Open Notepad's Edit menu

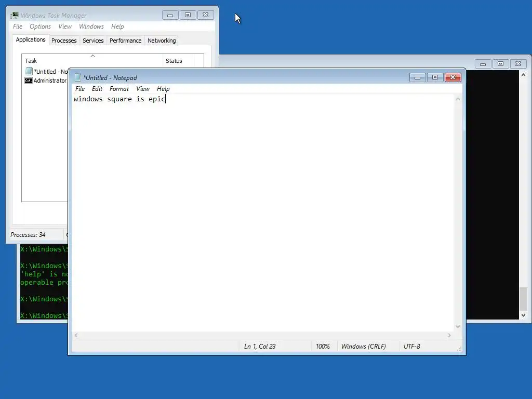coord(97,89)
